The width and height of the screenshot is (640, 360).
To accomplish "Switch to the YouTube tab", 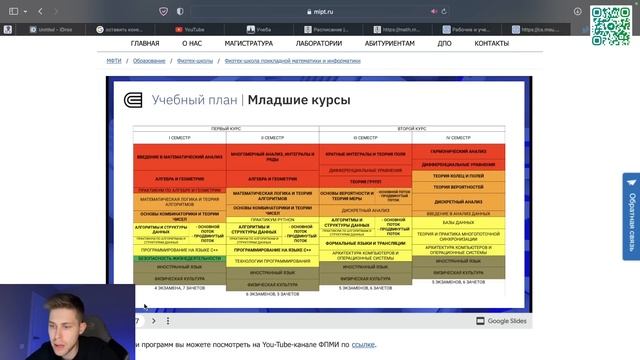I will pyautogui.click(x=190, y=29).
